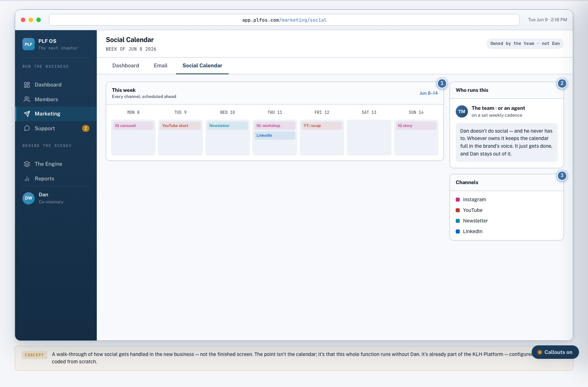
Task: Click the IG story event on Sunday
Action: (416, 126)
